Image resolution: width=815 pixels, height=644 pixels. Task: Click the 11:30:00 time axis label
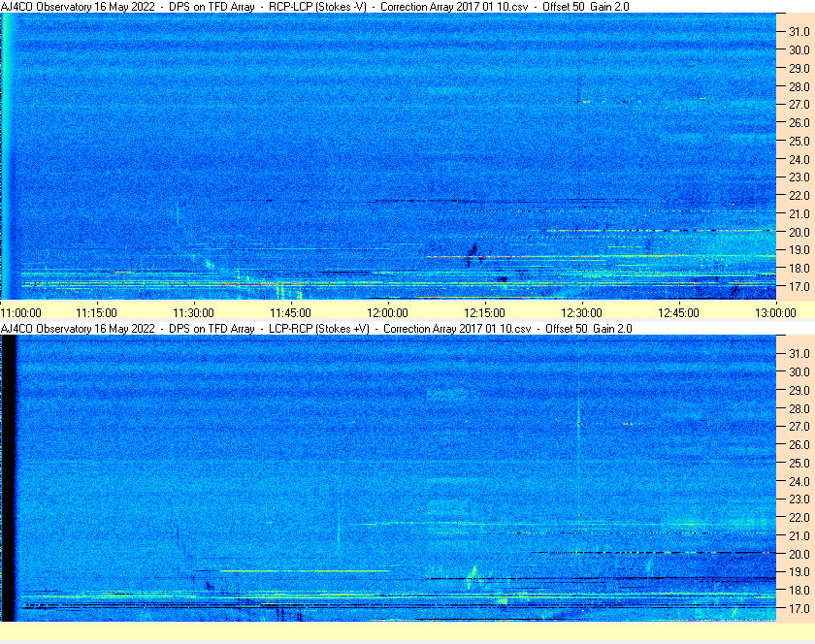coord(193,313)
